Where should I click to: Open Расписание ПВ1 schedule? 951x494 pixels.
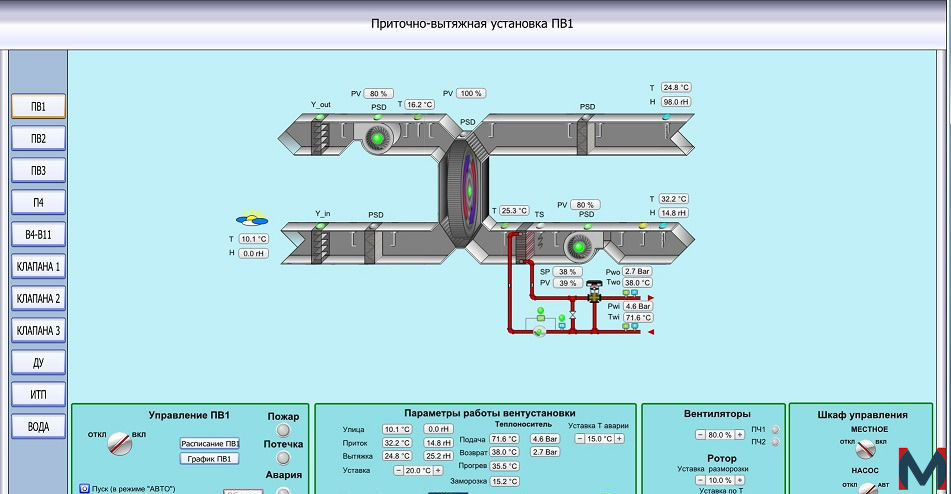coord(210,444)
